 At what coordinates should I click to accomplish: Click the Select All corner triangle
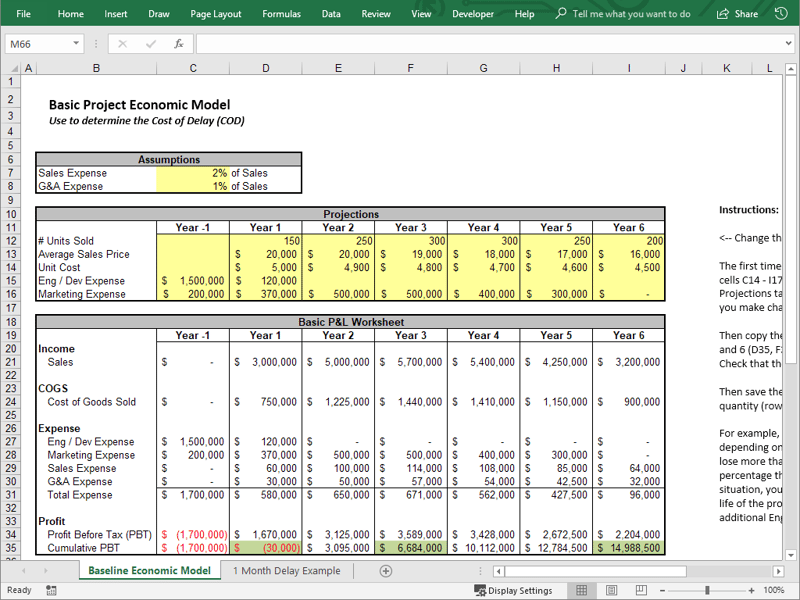tap(15, 68)
